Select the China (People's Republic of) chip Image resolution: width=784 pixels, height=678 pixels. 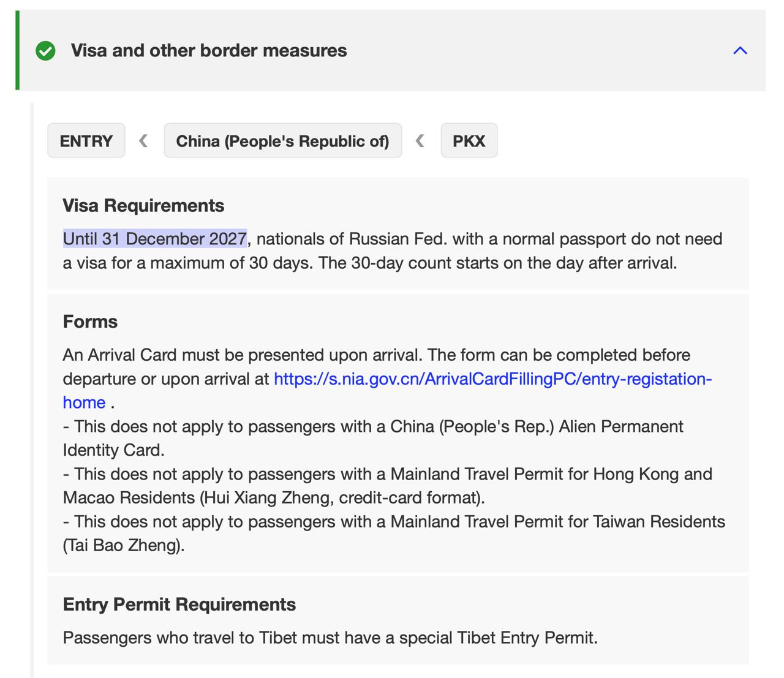pyautogui.click(x=282, y=141)
